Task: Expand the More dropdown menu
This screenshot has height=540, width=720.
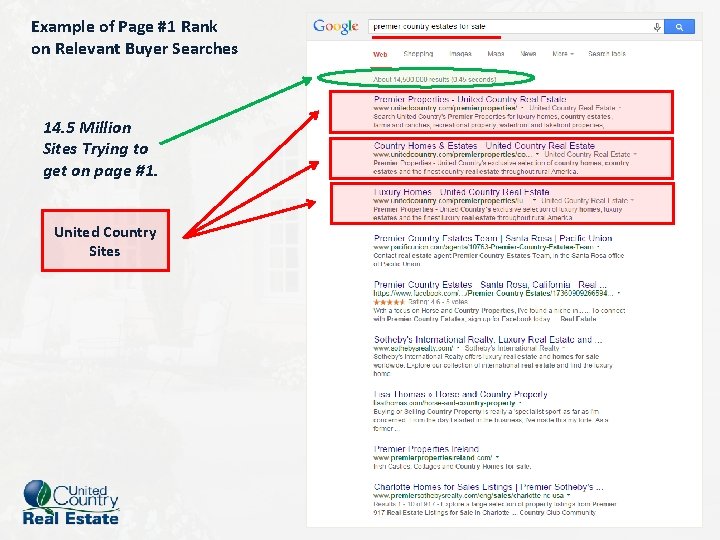Action: [562, 54]
